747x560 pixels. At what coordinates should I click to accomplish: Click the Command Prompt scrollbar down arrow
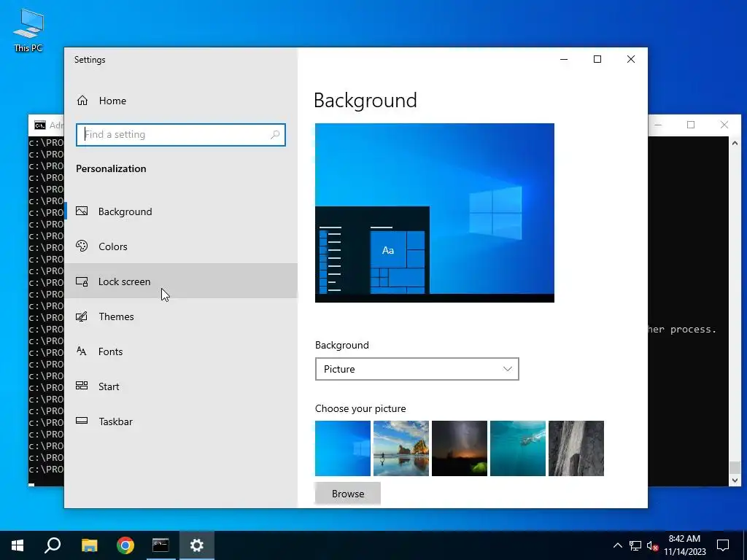tap(735, 481)
